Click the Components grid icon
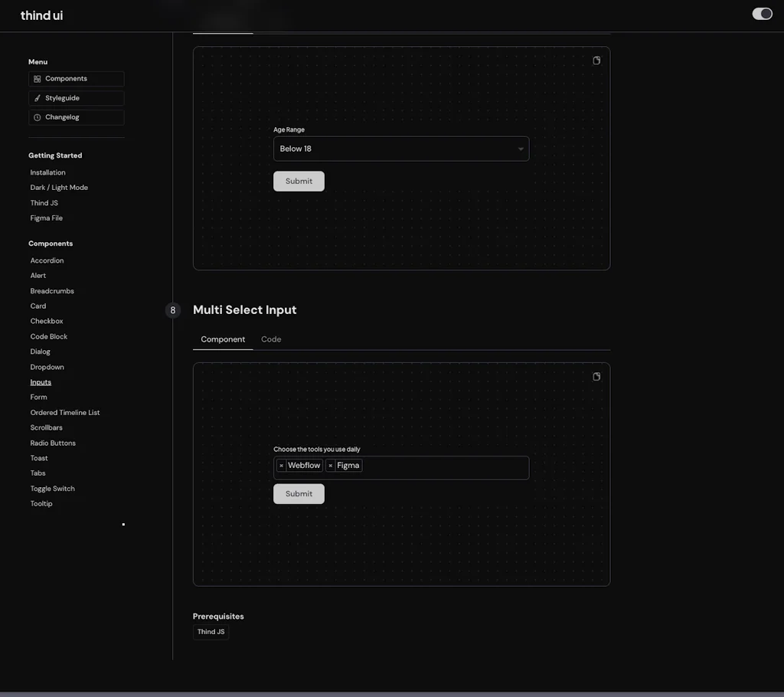This screenshot has width=784, height=697. (x=36, y=78)
